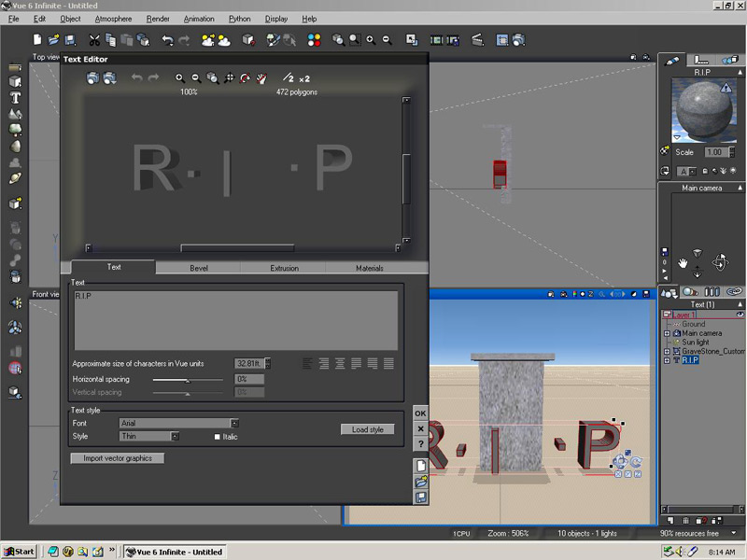Click the camera pan hand icon
This screenshot has height=560, width=747.
683,262
